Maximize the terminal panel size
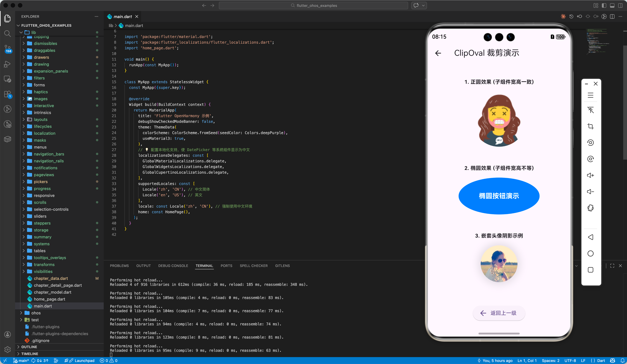This screenshot has height=364, width=627. click(x=612, y=266)
